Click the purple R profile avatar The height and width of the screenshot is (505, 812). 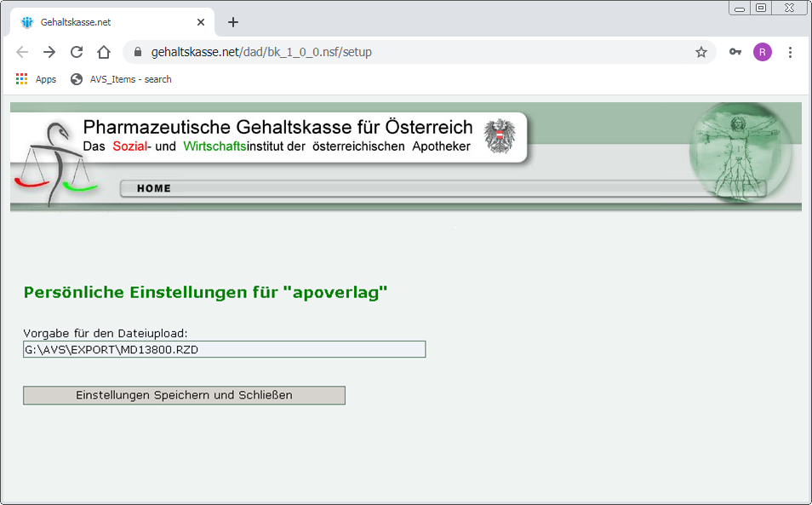click(762, 52)
